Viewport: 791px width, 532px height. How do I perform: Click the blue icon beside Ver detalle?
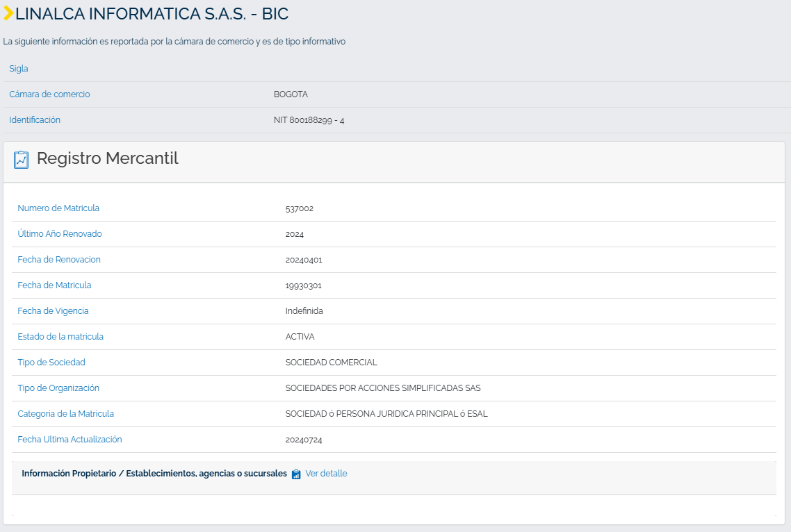point(296,474)
